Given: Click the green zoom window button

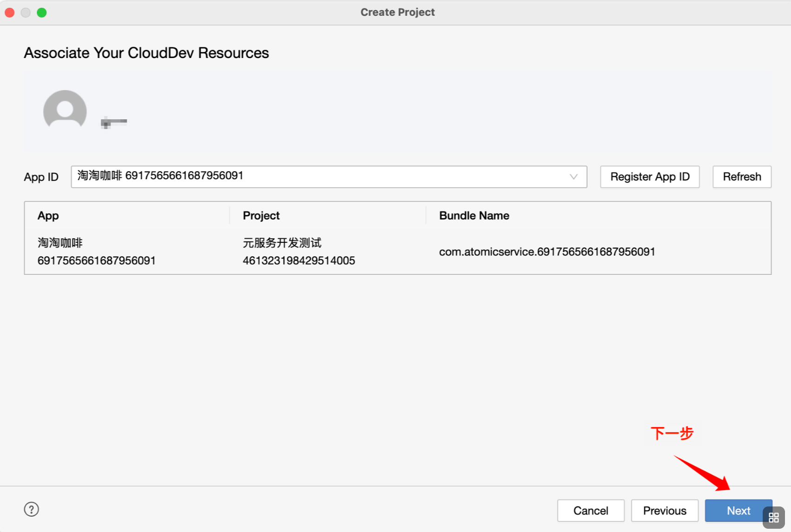Looking at the screenshot, I should click(42, 13).
